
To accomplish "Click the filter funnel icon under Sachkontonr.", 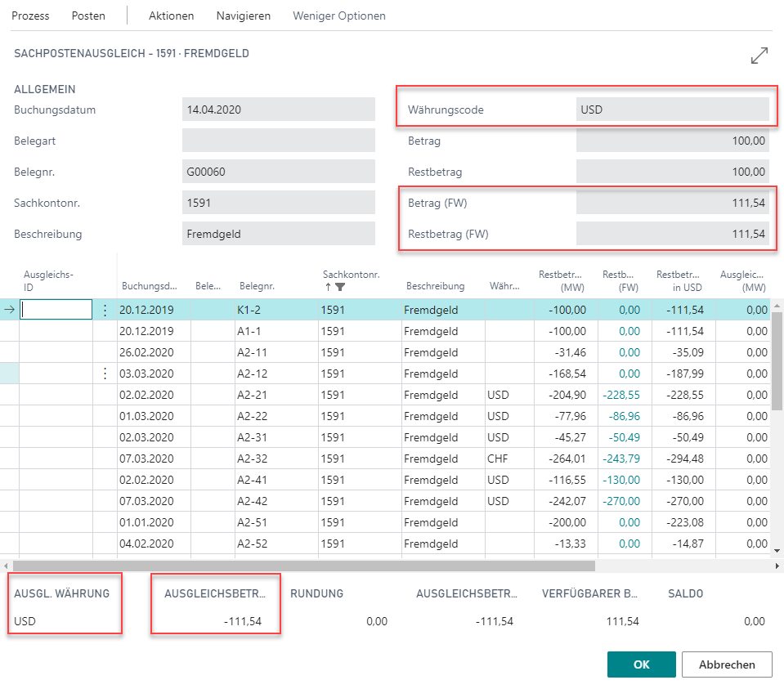I will 340,287.
